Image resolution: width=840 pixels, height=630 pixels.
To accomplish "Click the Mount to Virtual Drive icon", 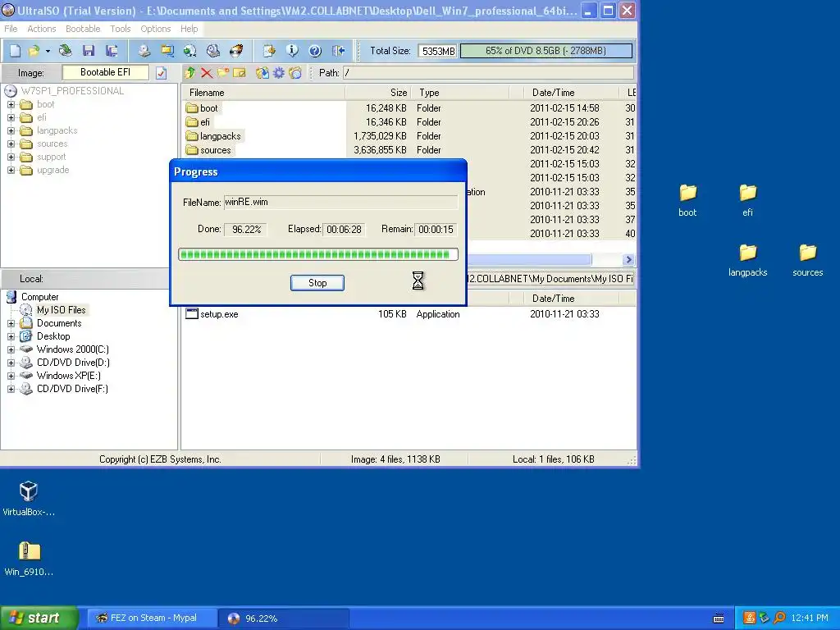I will (x=213, y=51).
